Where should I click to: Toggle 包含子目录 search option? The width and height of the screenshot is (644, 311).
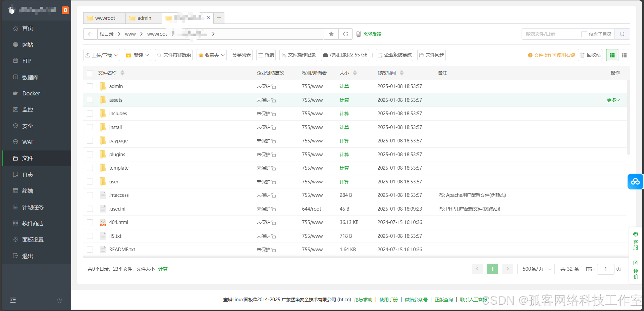584,34
